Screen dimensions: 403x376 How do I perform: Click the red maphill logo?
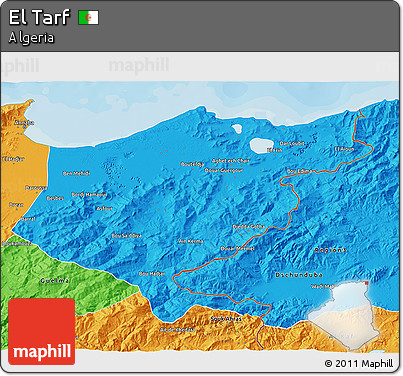[42, 331]
